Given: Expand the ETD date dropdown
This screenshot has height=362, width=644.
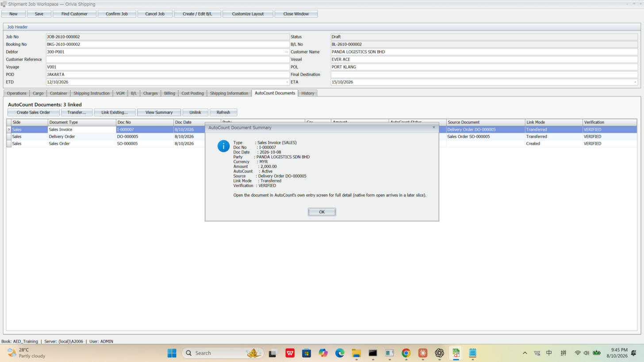Looking at the screenshot, I should click(287, 82).
